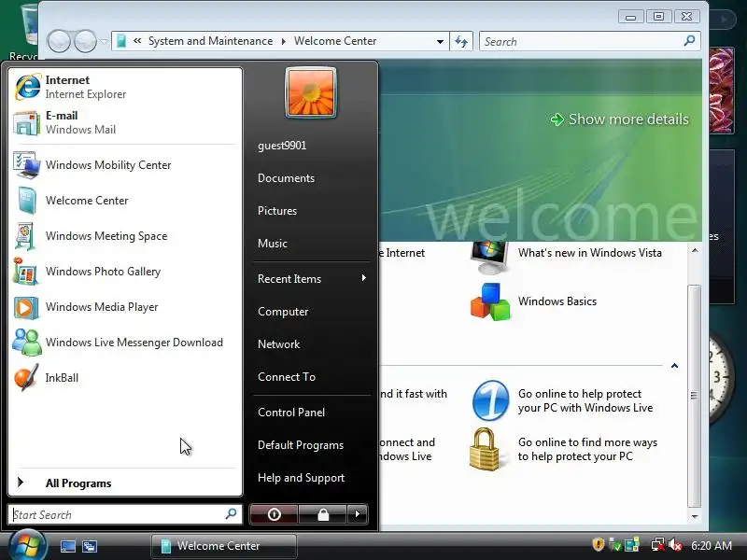The image size is (747, 560).
Task: Collapse the offers section chevron
Action: [x=674, y=366]
